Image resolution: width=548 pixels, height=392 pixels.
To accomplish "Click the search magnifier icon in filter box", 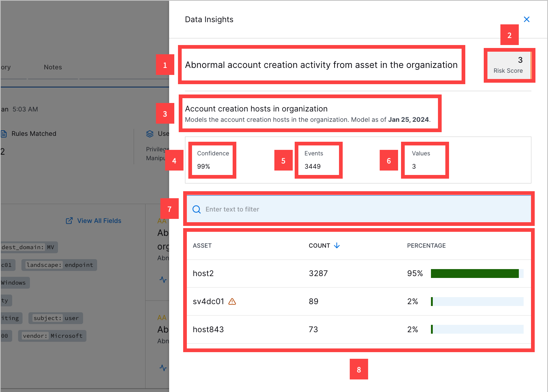I will 197,209.
